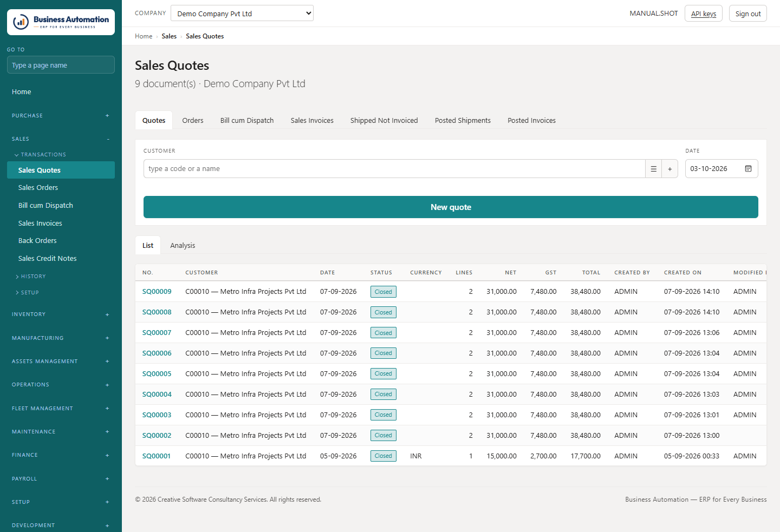This screenshot has width=780, height=532.
Task: Switch to the Analysis tab
Action: pos(183,246)
